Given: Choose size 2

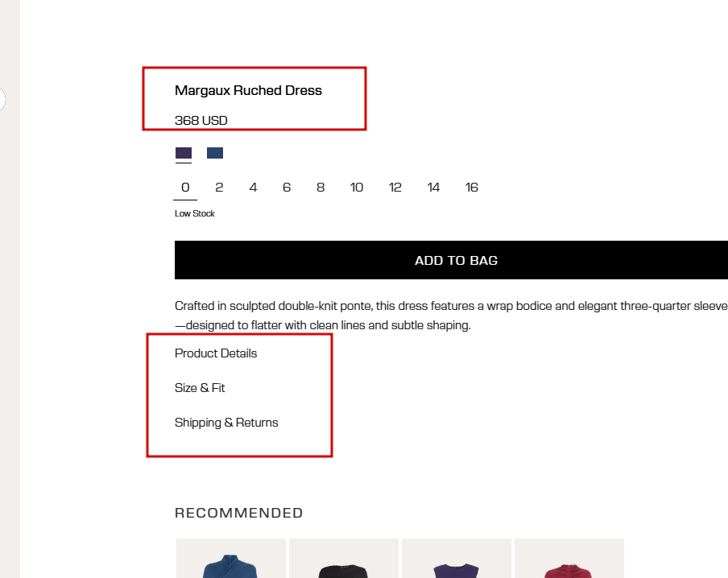Looking at the screenshot, I should [x=219, y=188].
